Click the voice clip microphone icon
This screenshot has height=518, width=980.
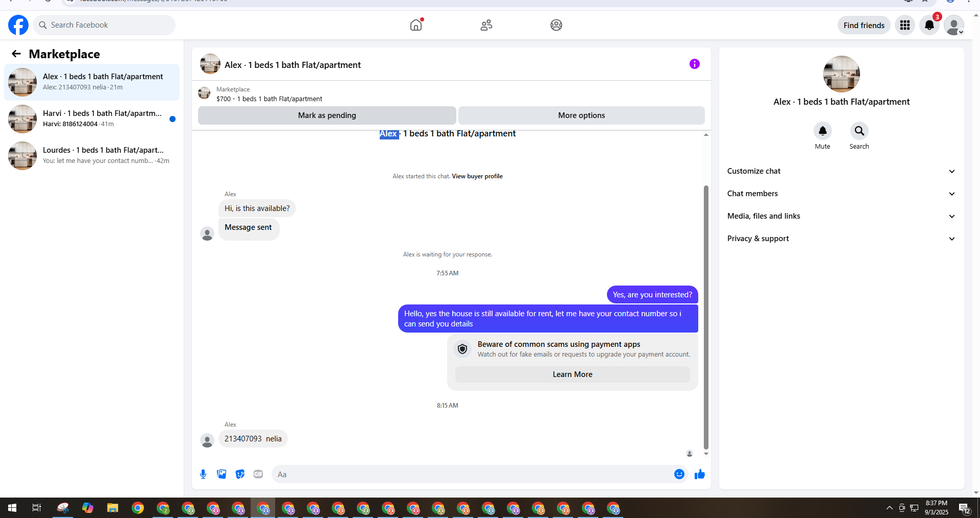click(203, 474)
